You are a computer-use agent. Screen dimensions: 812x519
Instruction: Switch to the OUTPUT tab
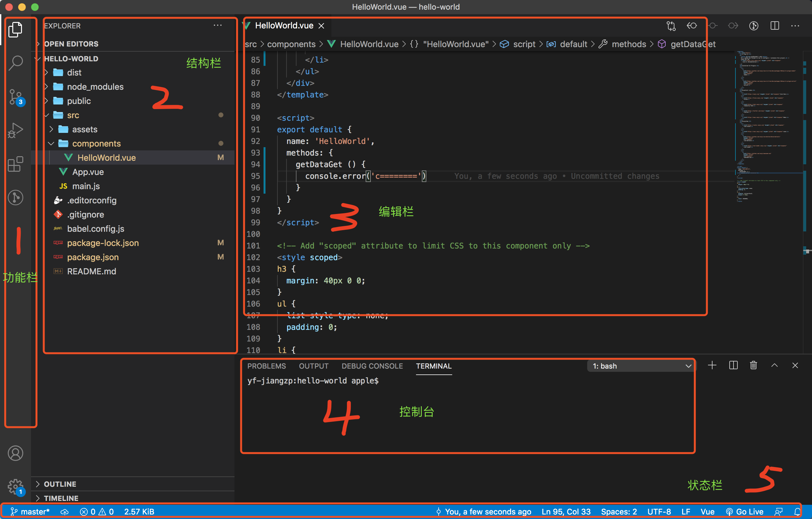click(314, 366)
